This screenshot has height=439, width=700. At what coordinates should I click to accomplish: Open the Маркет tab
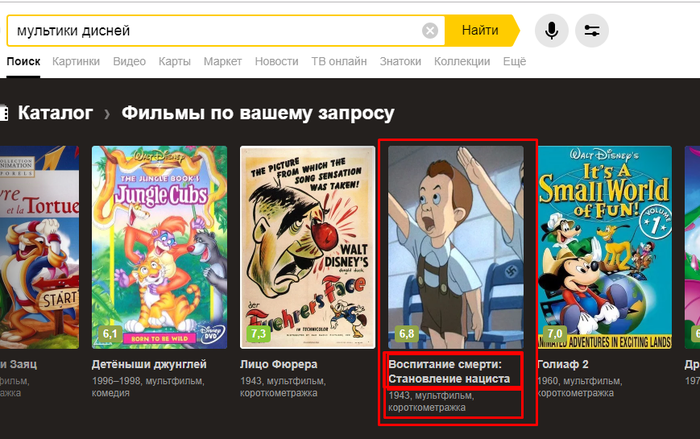coord(223,62)
